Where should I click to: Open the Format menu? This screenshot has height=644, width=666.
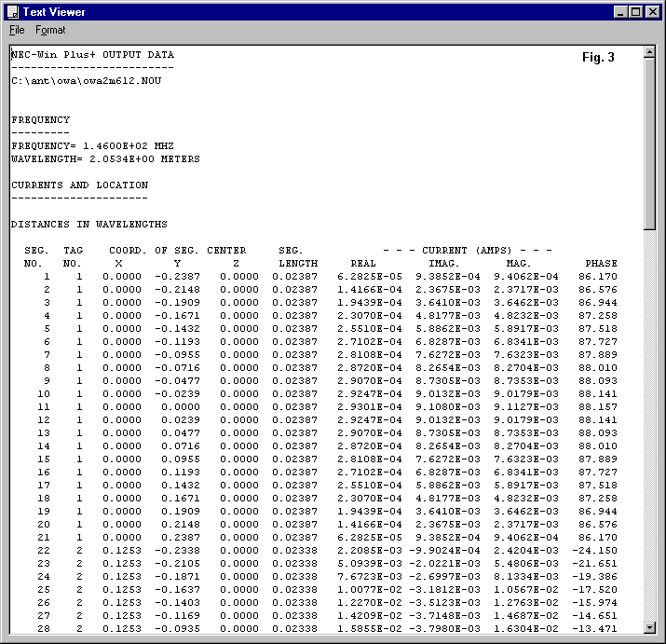point(50,30)
